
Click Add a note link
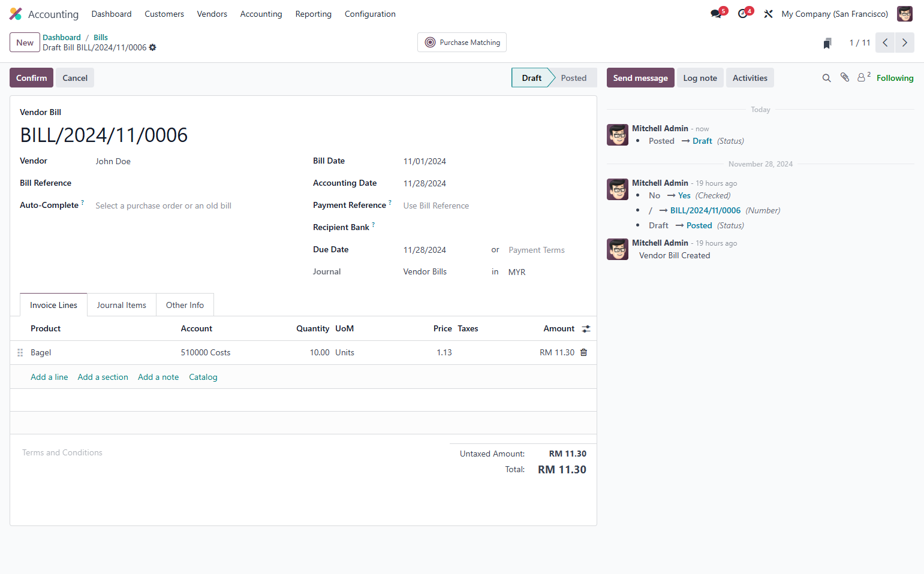158,377
